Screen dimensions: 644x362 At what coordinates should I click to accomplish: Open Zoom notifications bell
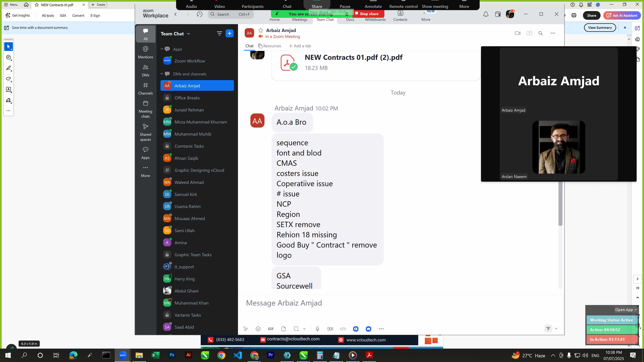point(486,14)
